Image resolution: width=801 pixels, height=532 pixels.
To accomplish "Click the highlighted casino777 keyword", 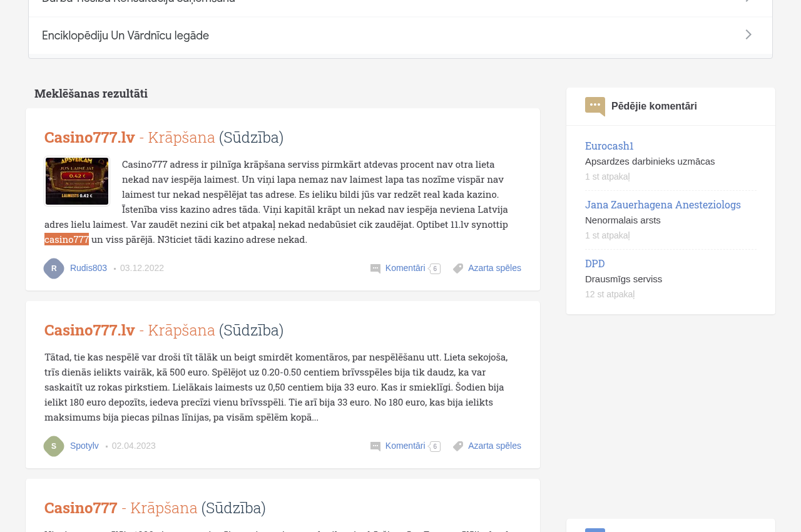I will click(66, 239).
